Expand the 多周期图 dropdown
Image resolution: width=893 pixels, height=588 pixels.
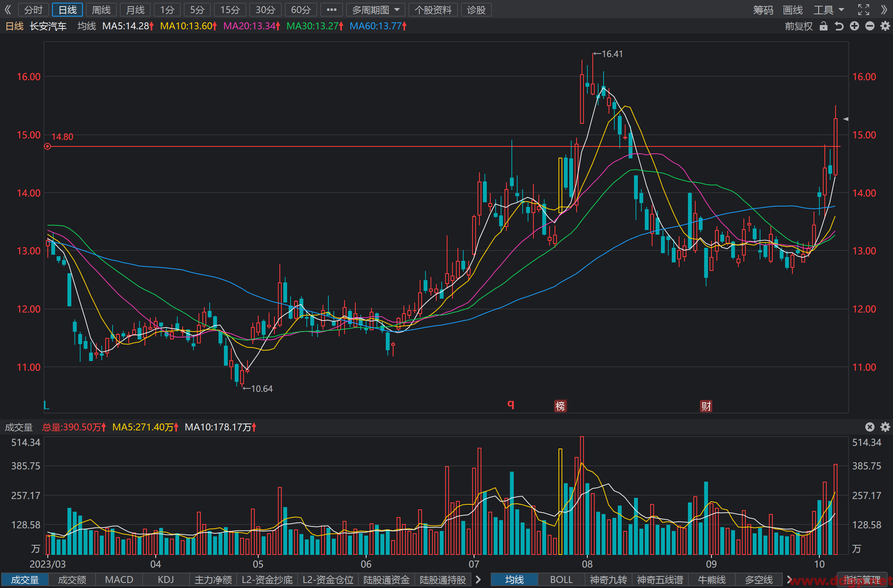pyautogui.click(x=375, y=10)
